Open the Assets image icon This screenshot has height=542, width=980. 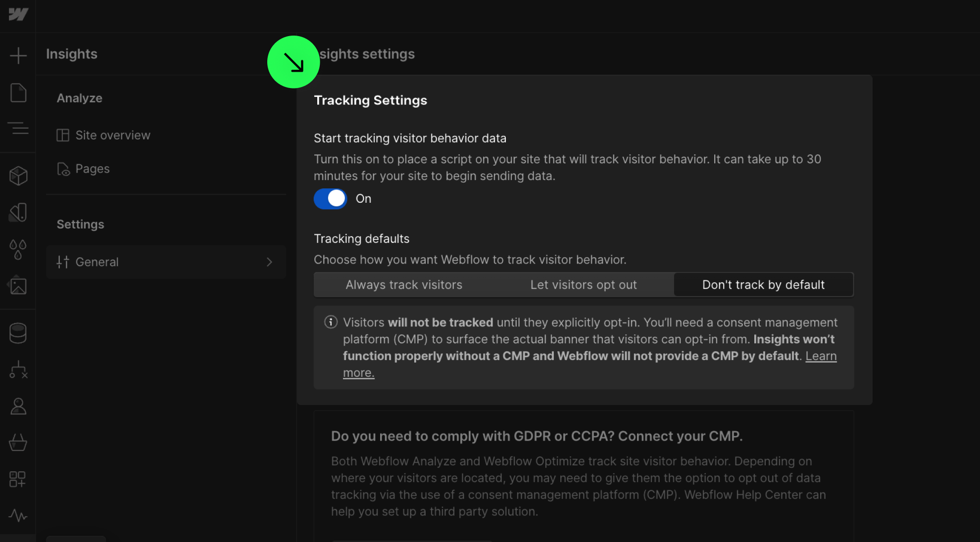click(x=18, y=285)
